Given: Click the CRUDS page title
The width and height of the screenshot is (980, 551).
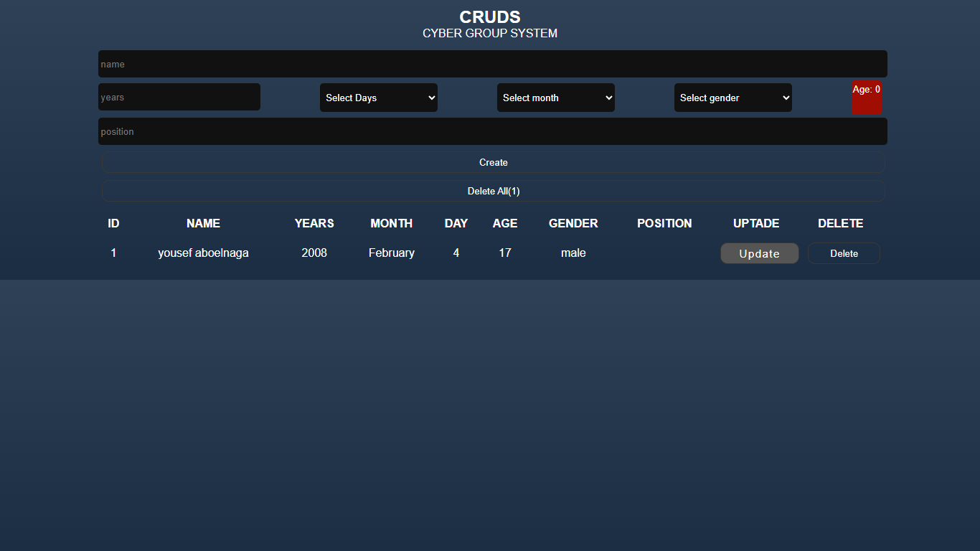Looking at the screenshot, I should 490,17.
